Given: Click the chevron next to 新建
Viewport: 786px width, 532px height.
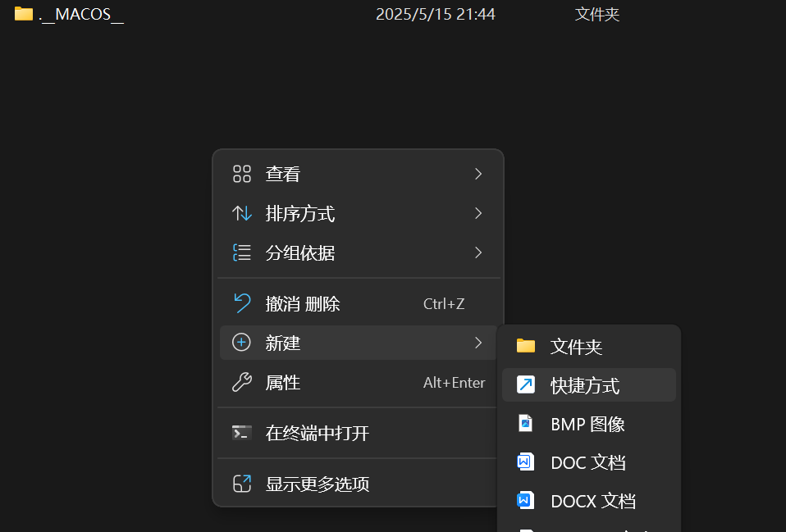Looking at the screenshot, I should pos(478,343).
